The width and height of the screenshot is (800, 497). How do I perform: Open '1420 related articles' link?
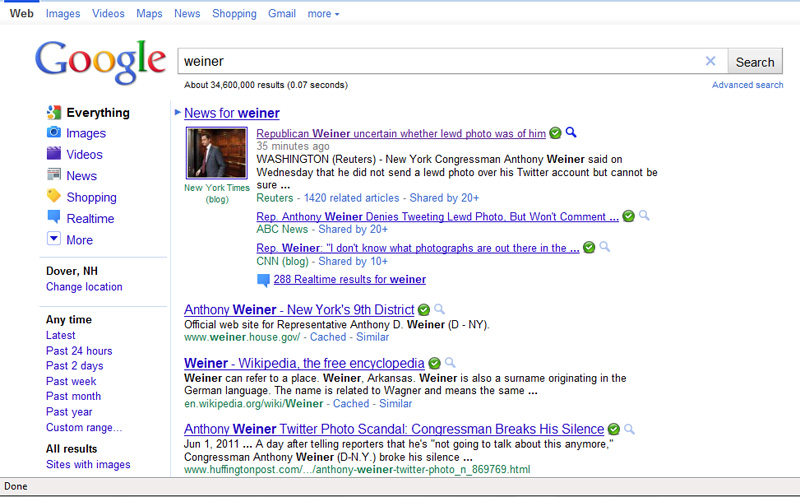point(352,198)
